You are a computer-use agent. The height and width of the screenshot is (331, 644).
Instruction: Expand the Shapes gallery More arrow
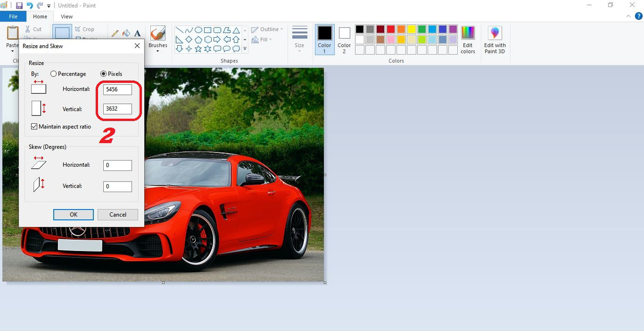point(245,49)
